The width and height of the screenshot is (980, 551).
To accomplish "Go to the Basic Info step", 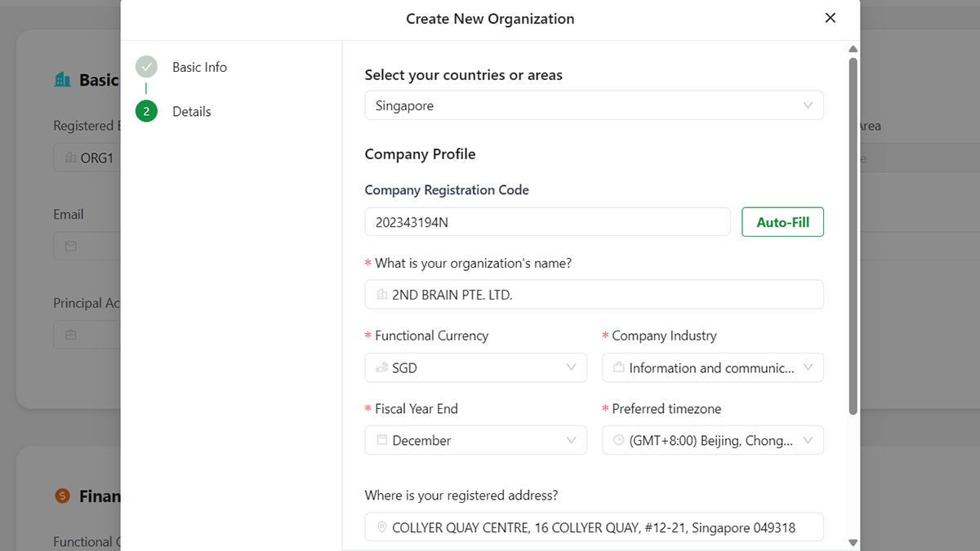I will pos(199,67).
